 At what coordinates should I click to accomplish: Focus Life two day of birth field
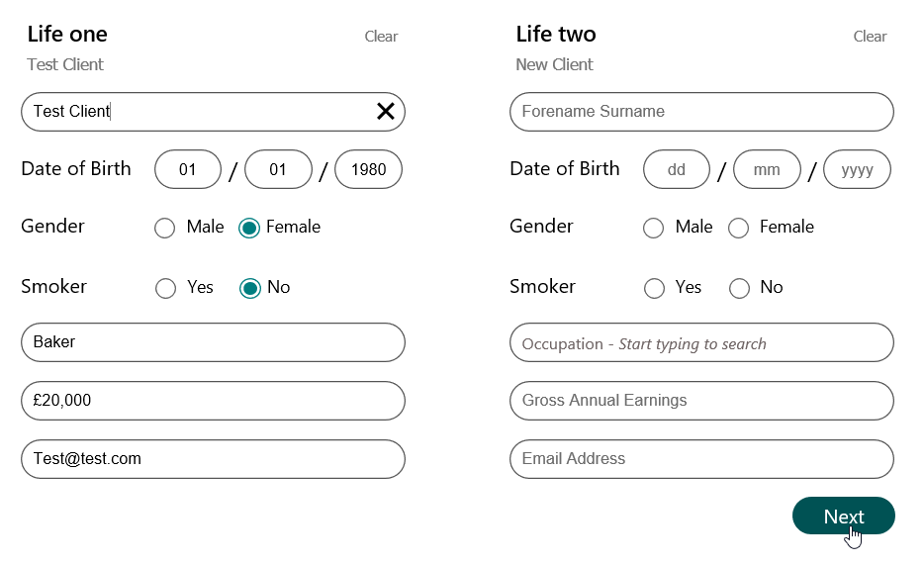(x=677, y=170)
